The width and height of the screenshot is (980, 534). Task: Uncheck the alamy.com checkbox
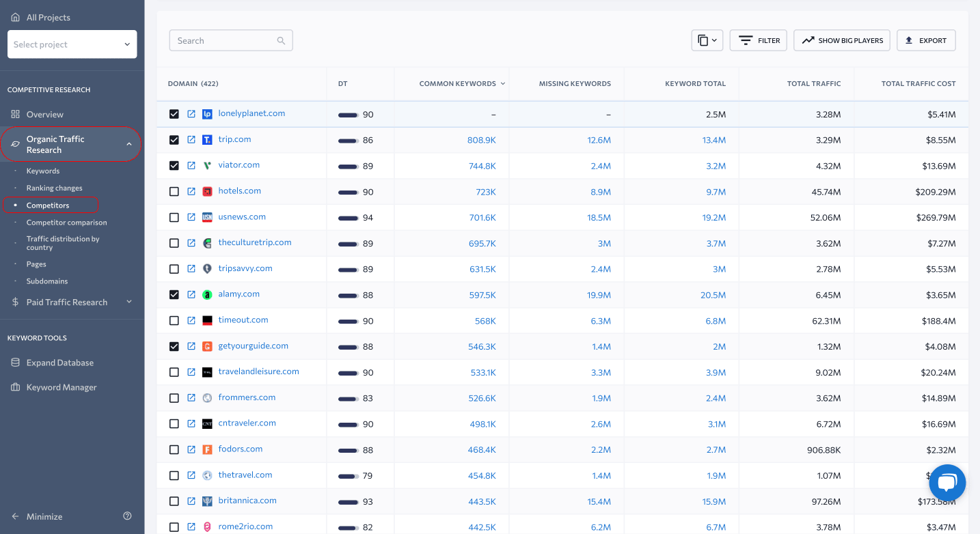pyautogui.click(x=174, y=295)
